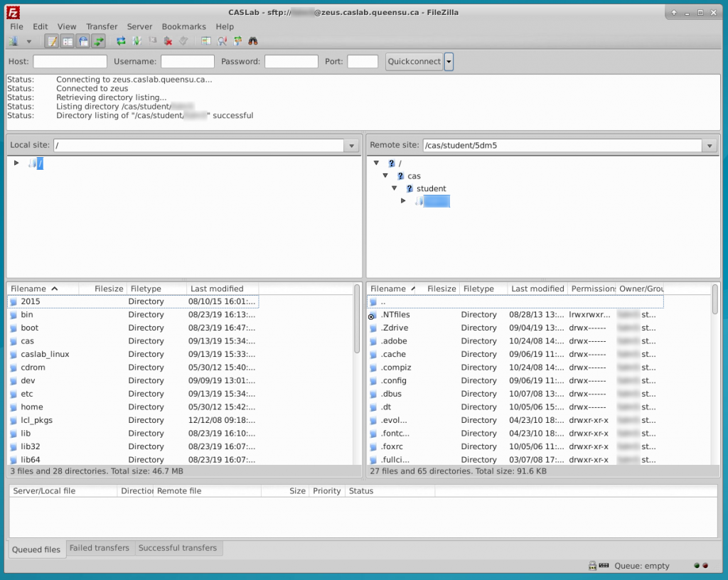Click the local file list vertical scrollbar
Image resolution: width=728 pixels, height=580 pixels.
coord(357,319)
